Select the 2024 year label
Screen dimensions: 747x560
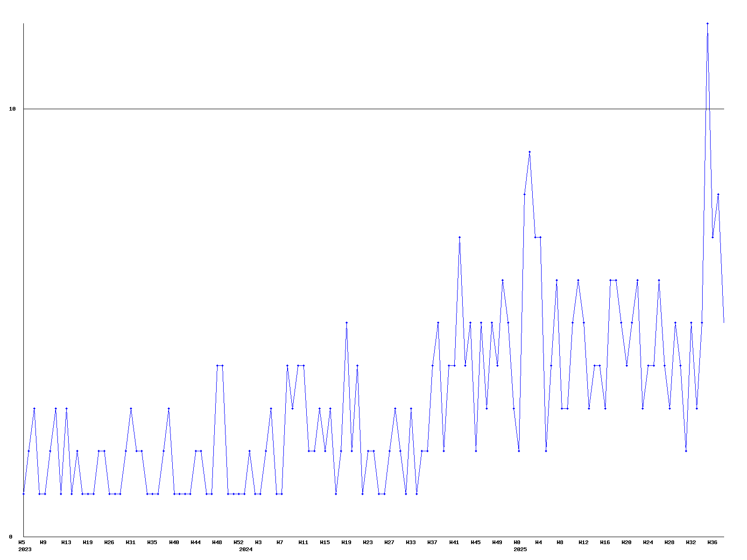246,549
